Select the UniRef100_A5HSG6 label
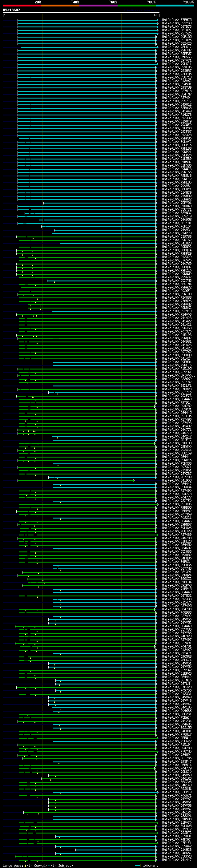 pyautogui.click(x=177, y=464)
